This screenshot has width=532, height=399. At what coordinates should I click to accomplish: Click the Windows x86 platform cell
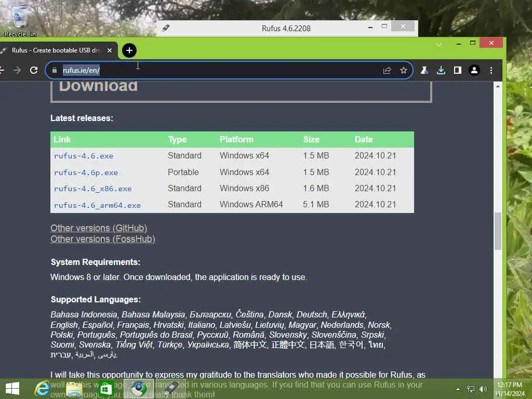tap(244, 188)
